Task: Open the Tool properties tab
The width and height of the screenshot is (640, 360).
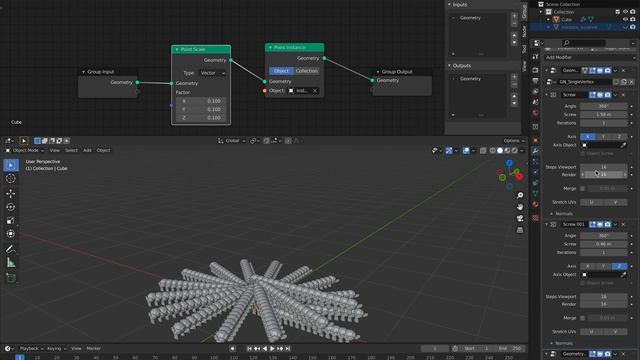Action: tap(536, 57)
